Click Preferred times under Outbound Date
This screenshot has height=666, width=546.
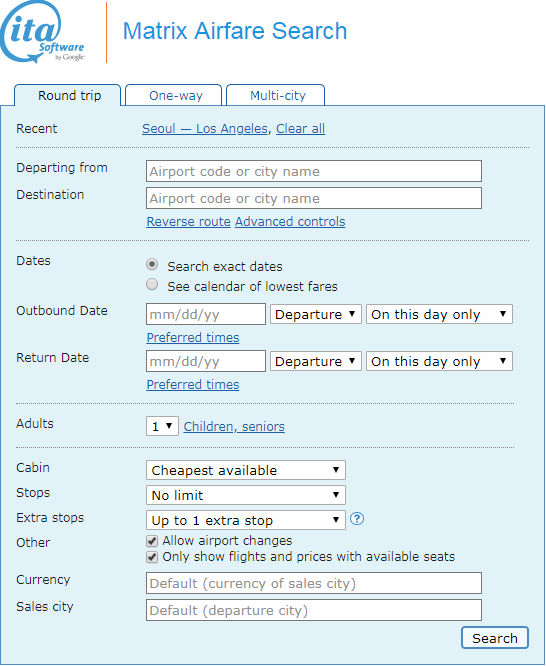point(193,338)
